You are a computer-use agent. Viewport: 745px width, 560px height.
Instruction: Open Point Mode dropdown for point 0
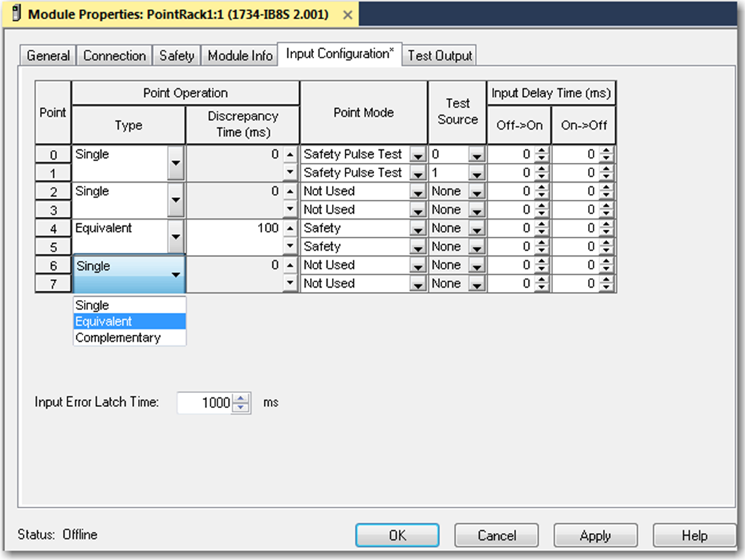coord(418,155)
